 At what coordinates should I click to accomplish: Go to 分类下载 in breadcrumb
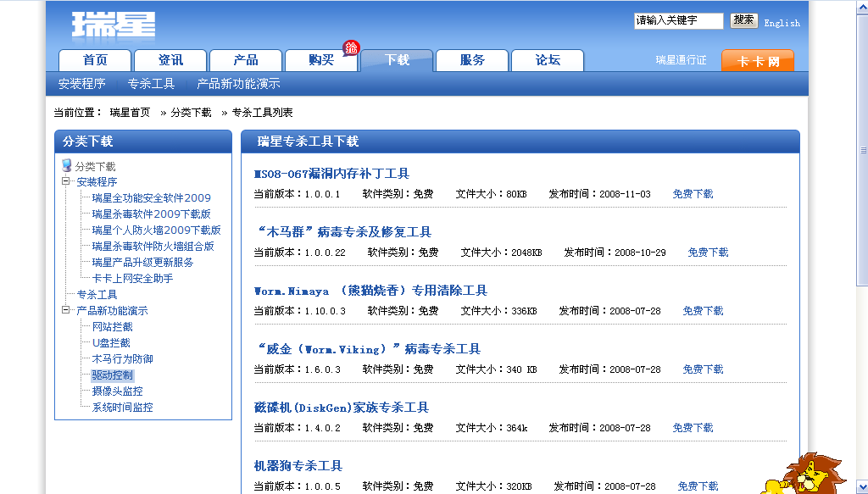[x=191, y=113]
